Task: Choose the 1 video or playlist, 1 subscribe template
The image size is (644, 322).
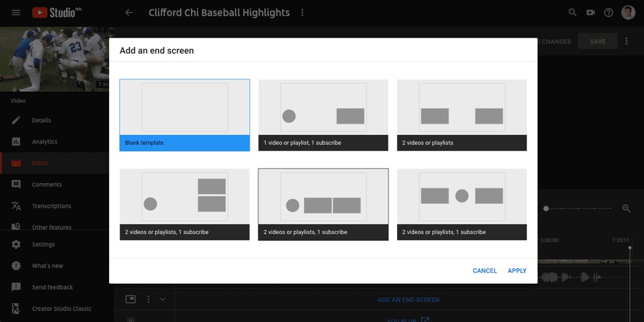Action: (x=323, y=115)
